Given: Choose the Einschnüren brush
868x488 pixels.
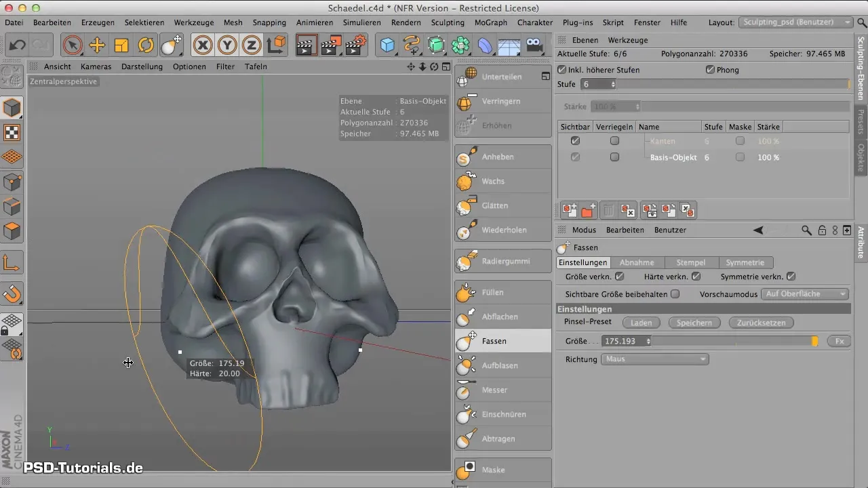Looking at the screenshot, I should [503, 414].
